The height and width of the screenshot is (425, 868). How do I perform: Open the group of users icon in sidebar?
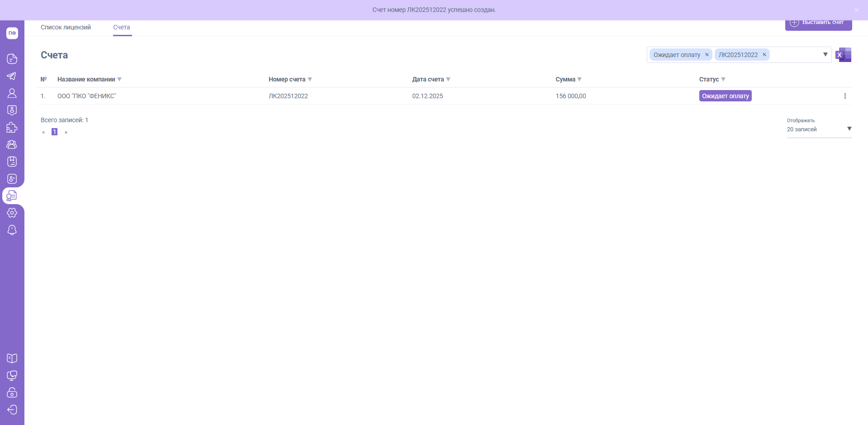pyautogui.click(x=12, y=144)
